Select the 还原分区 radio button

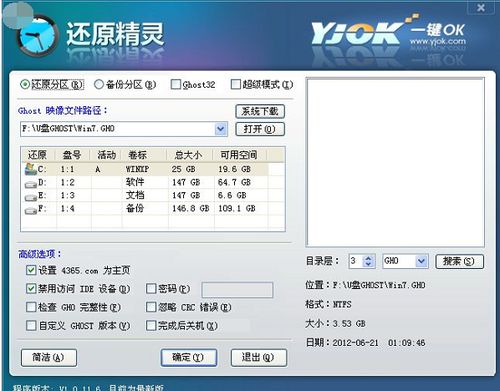point(25,85)
